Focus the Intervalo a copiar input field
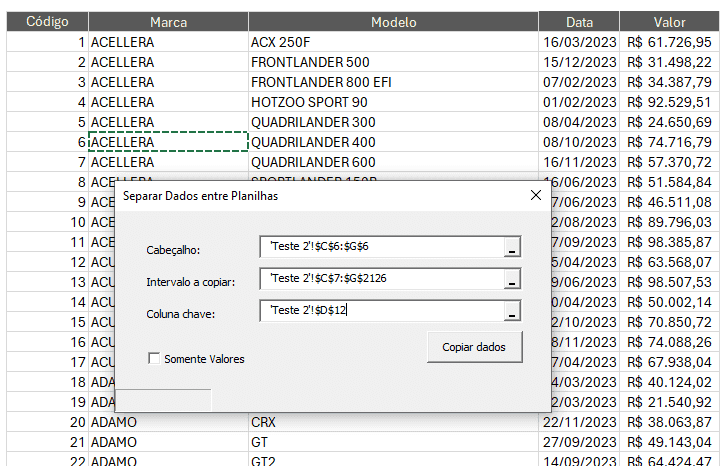 pyautogui.click(x=380, y=280)
